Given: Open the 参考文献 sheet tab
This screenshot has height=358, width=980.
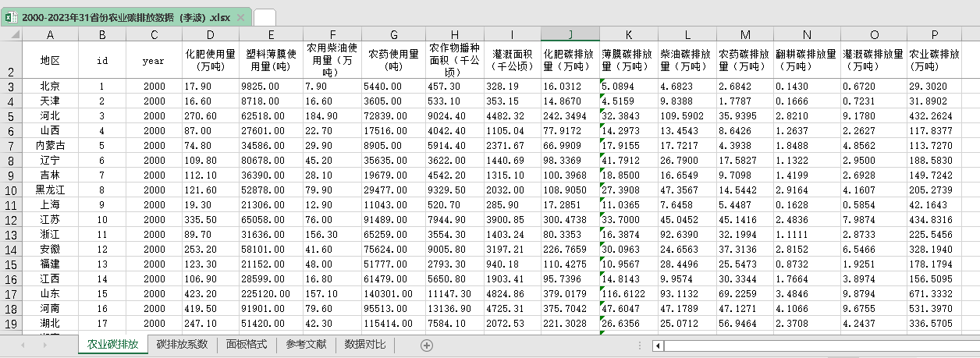Looking at the screenshot, I should click(307, 344).
